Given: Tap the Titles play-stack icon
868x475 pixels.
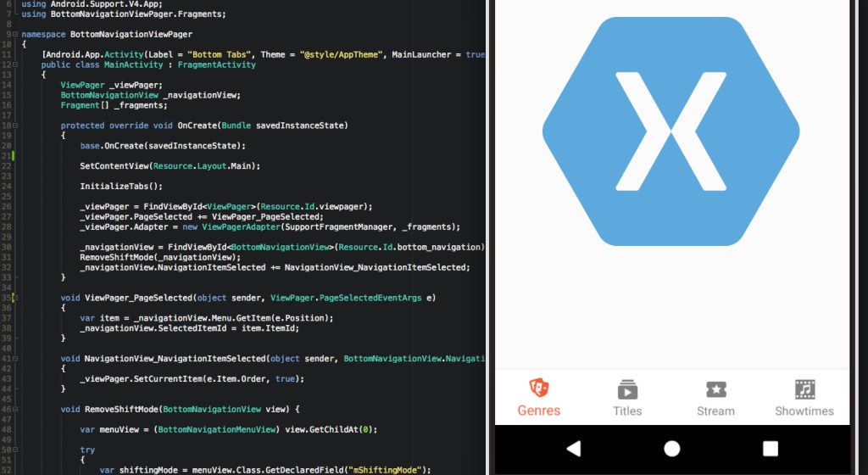Looking at the screenshot, I should [x=627, y=389].
